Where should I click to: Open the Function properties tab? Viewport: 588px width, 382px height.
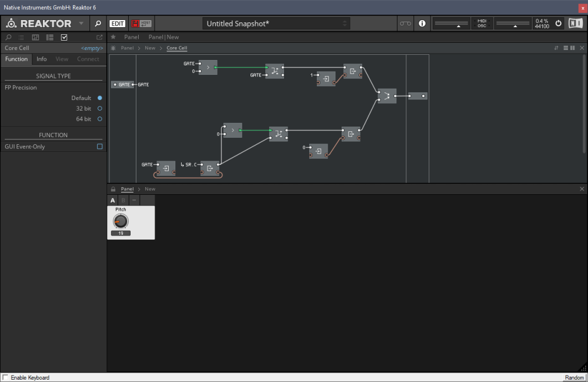[16, 59]
